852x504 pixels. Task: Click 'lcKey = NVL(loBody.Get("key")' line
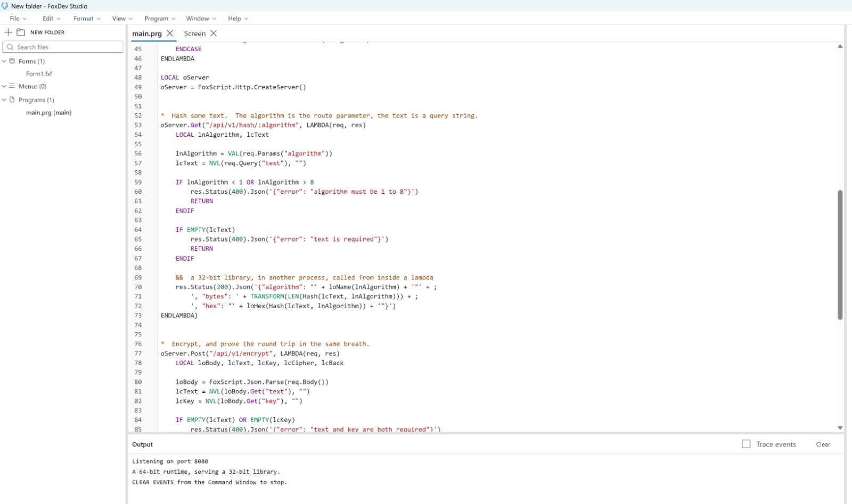pyautogui.click(x=239, y=401)
